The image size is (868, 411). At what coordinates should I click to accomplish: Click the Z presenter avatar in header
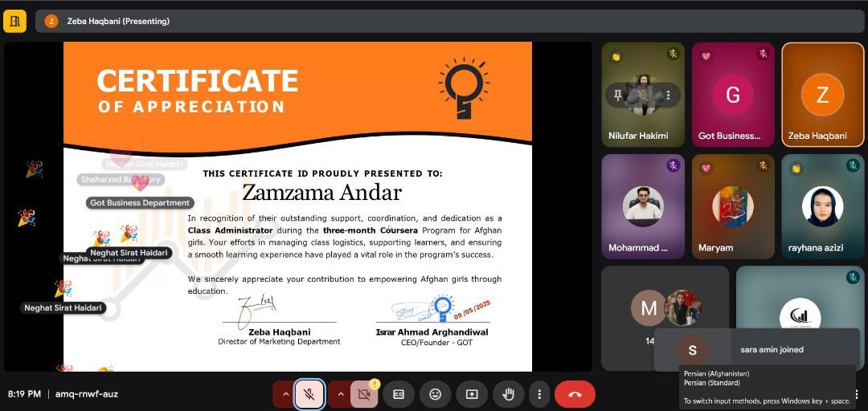tap(51, 22)
